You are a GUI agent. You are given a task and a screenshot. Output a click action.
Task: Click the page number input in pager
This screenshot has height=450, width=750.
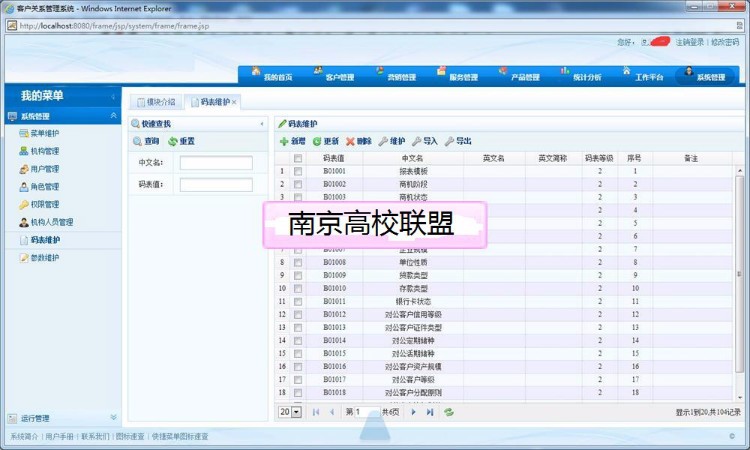pos(367,412)
